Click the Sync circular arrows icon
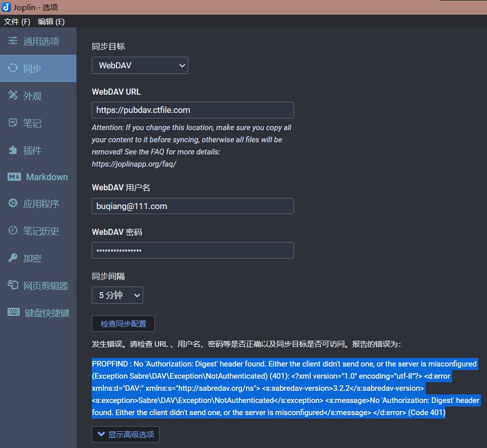Image resolution: width=487 pixels, height=448 pixels. click(13, 68)
